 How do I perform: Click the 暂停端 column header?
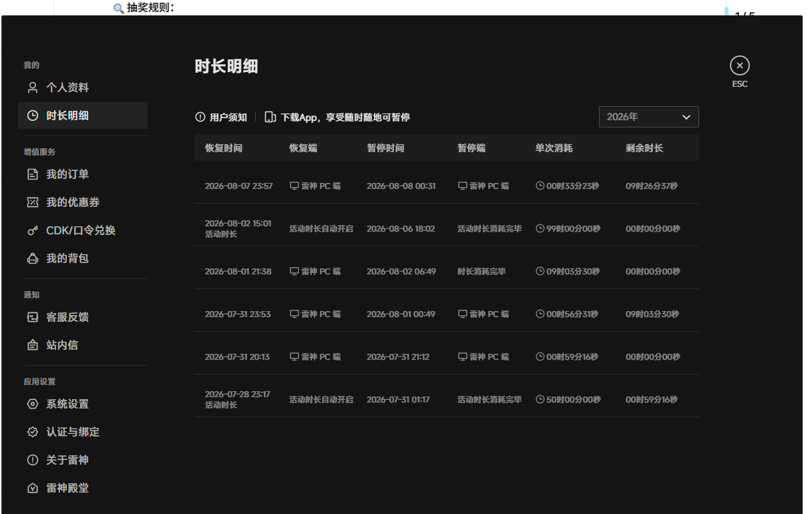(471, 148)
